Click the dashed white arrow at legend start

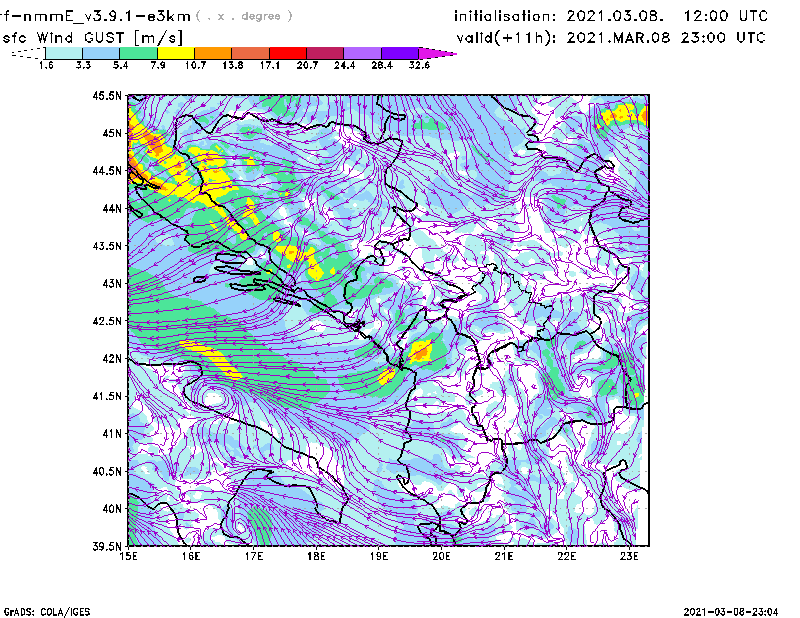pyautogui.click(x=28, y=53)
